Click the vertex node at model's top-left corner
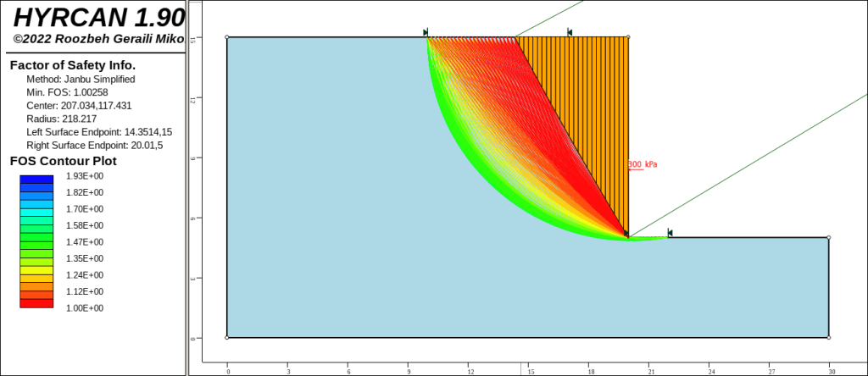This screenshot has width=868, height=376. pos(227,37)
